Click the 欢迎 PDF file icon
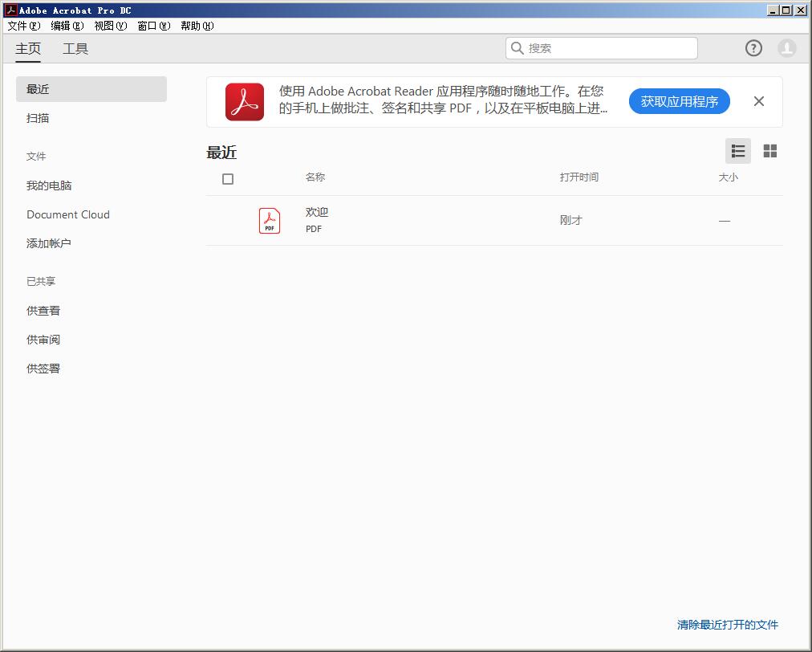The height and width of the screenshot is (652, 812). coord(270,220)
